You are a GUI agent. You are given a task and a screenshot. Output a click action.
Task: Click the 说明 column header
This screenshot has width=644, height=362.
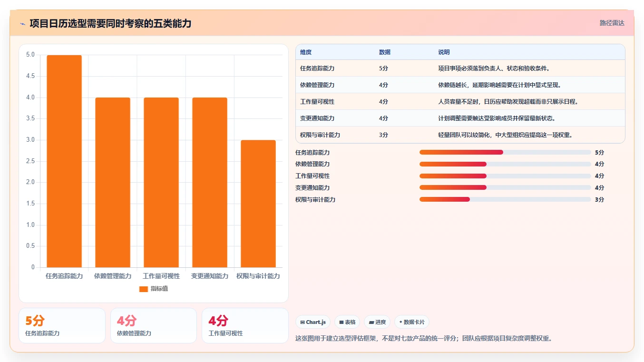pyautogui.click(x=444, y=52)
